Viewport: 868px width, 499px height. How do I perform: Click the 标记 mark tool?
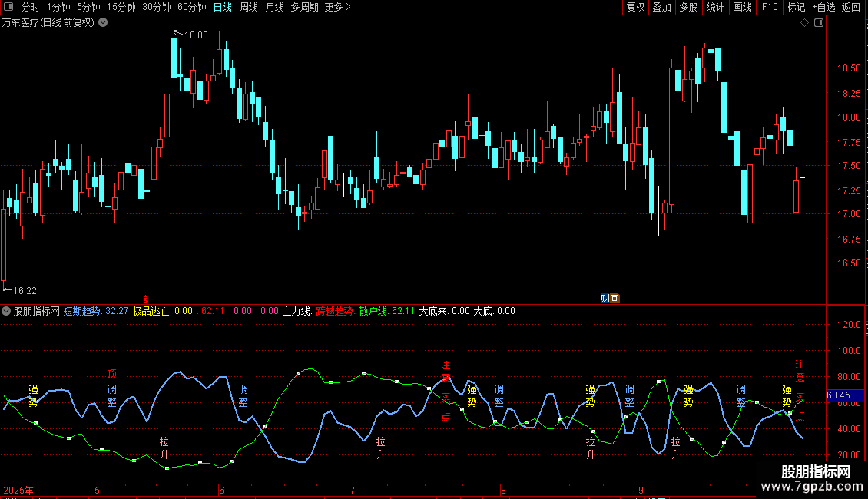click(796, 8)
